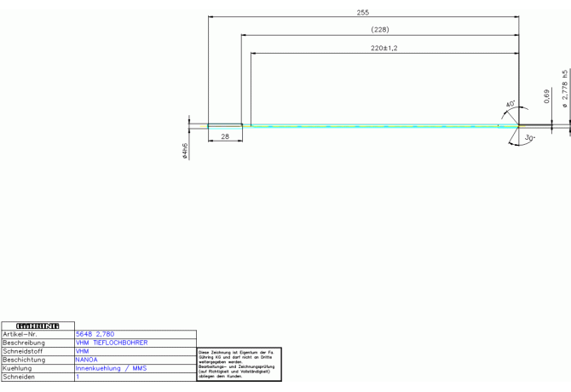This screenshot has height=392, width=571.
Task: Click the Beschreibung row label
Action: 23,343
